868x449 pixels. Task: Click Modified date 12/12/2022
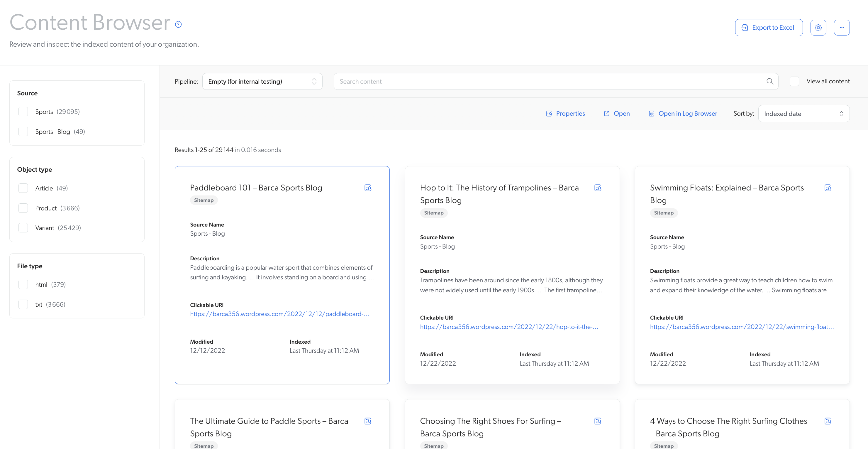[x=207, y=351]
